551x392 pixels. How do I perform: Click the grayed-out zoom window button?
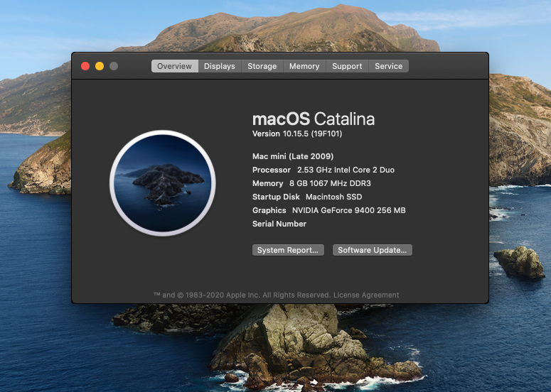coord(114,66)
